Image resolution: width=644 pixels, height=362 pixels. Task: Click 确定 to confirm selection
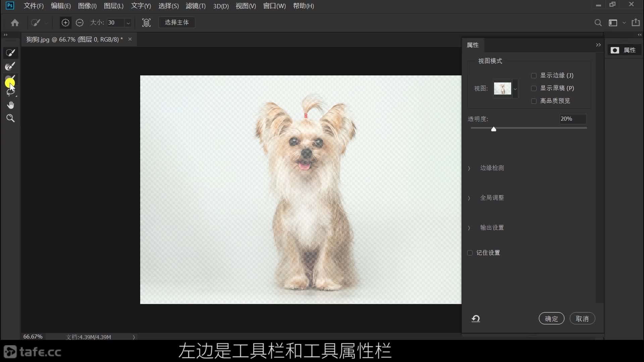(551, 318)
